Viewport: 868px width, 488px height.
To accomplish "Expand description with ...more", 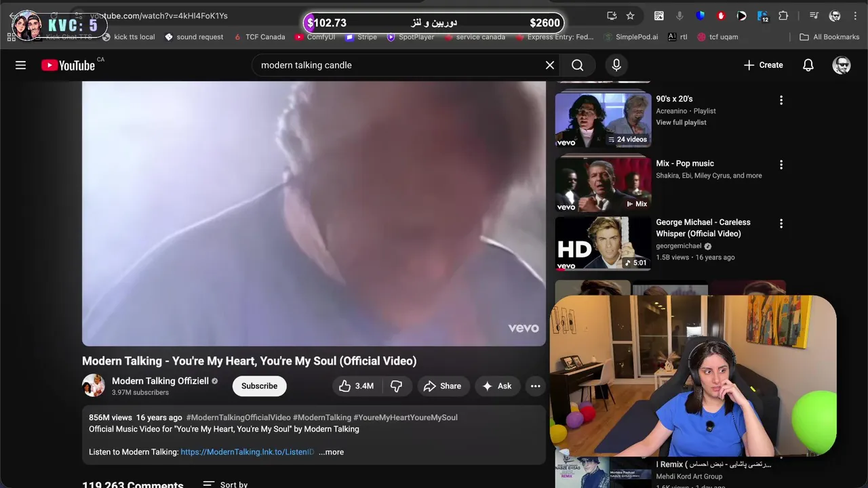I will (331, 452).
